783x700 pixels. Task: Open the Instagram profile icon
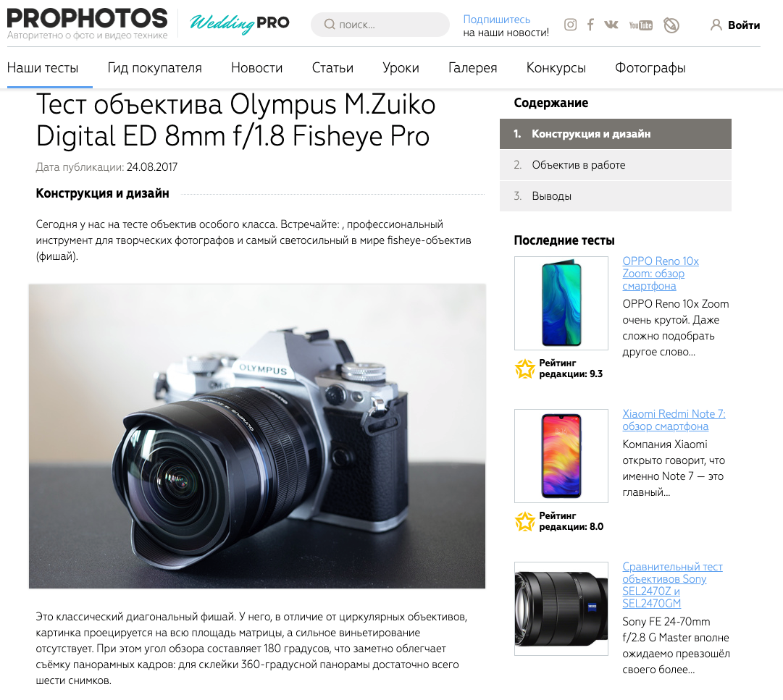(x=570, y=25)
